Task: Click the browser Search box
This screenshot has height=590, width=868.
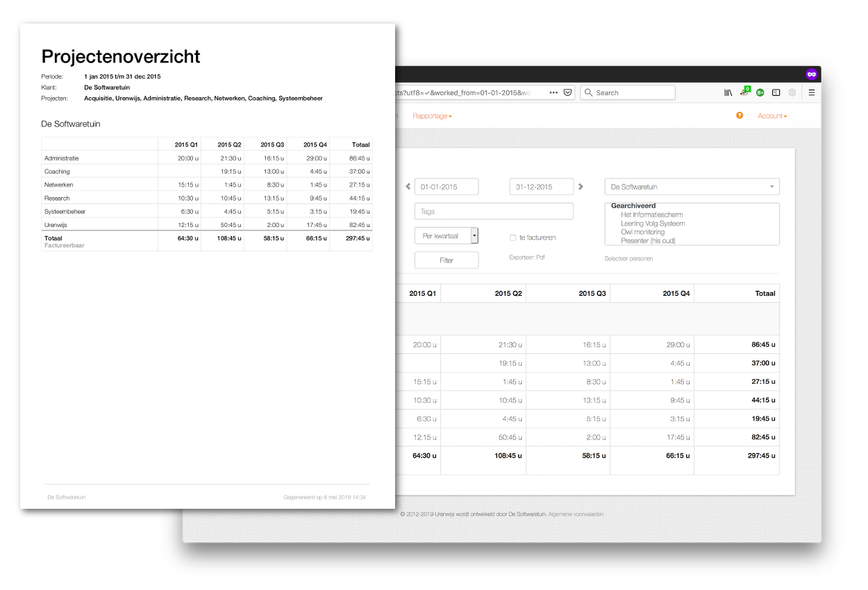Action: click(x=628, y=92)
